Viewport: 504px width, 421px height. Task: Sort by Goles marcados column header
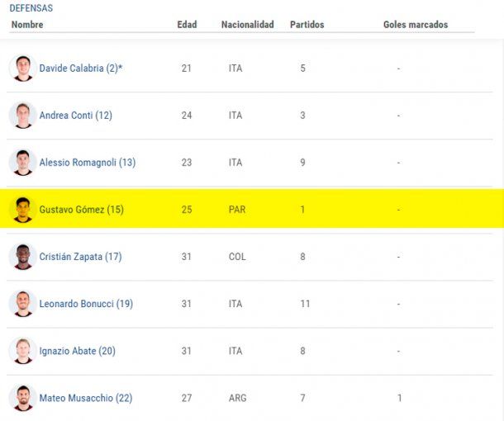(x=415, y=25)
